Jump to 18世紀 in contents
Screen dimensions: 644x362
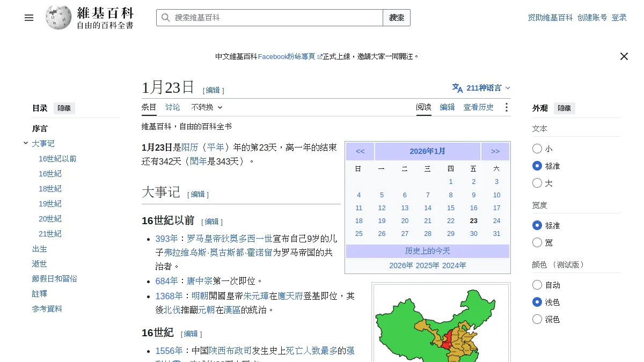[x=50, y=189]
